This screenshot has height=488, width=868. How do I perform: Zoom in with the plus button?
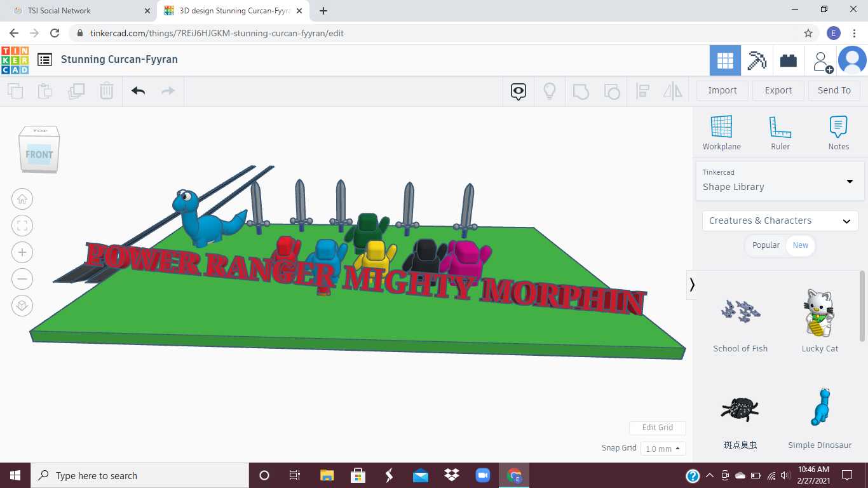(x=22, y=252)
